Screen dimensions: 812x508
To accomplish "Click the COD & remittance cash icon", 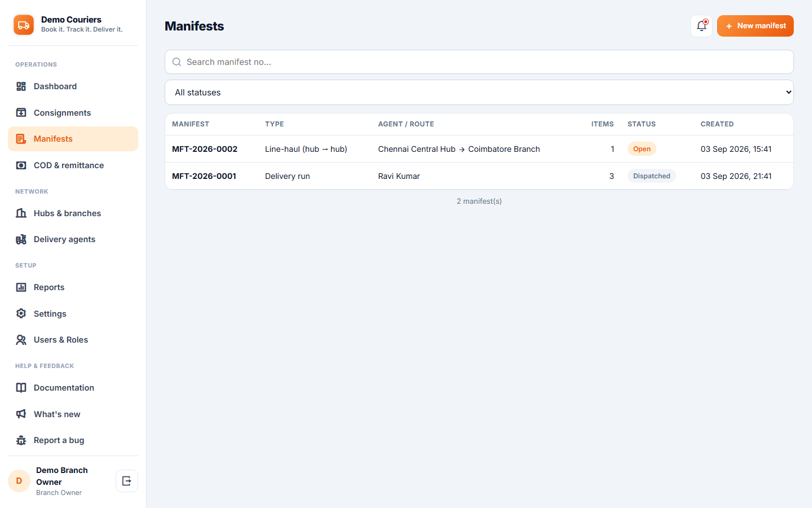I will point(21,165).
